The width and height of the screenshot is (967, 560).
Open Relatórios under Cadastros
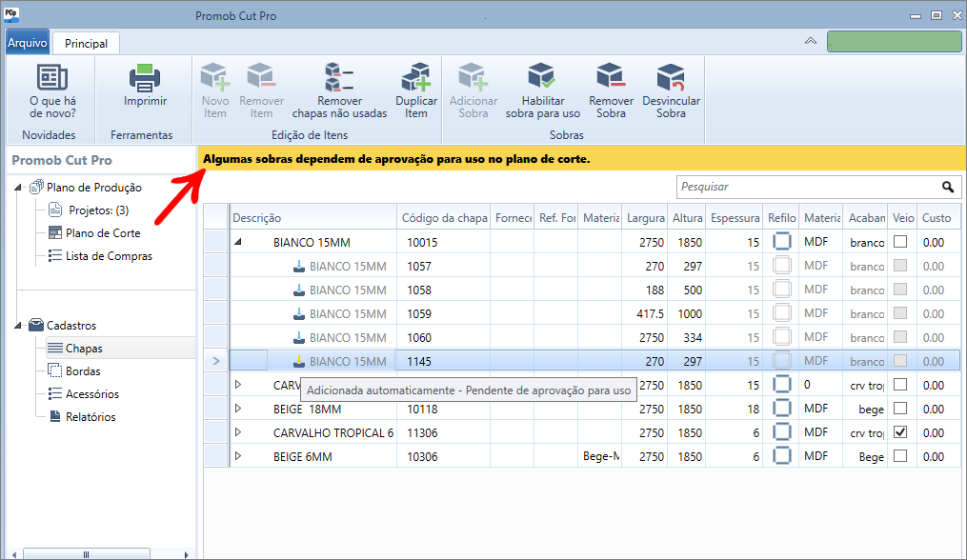91,417
